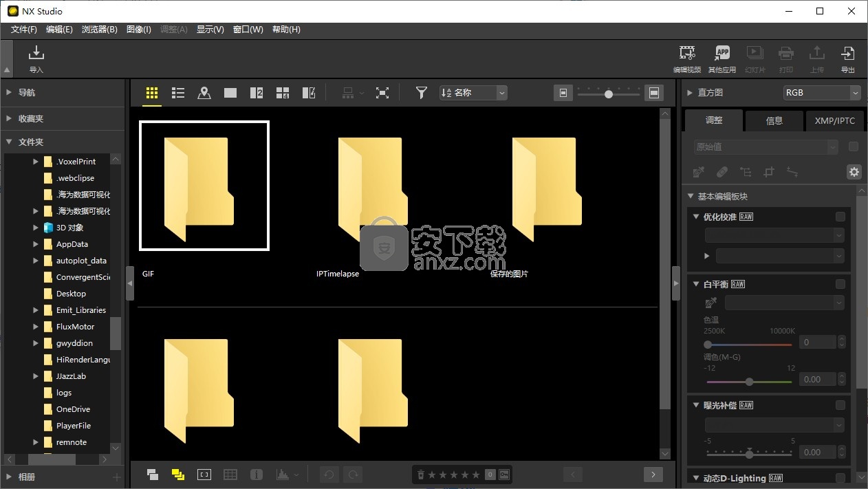Image resolution: width=868 pixels, height=489 pixels.
Task: Toggle the focus point display icon
Action: pos(204,475)
